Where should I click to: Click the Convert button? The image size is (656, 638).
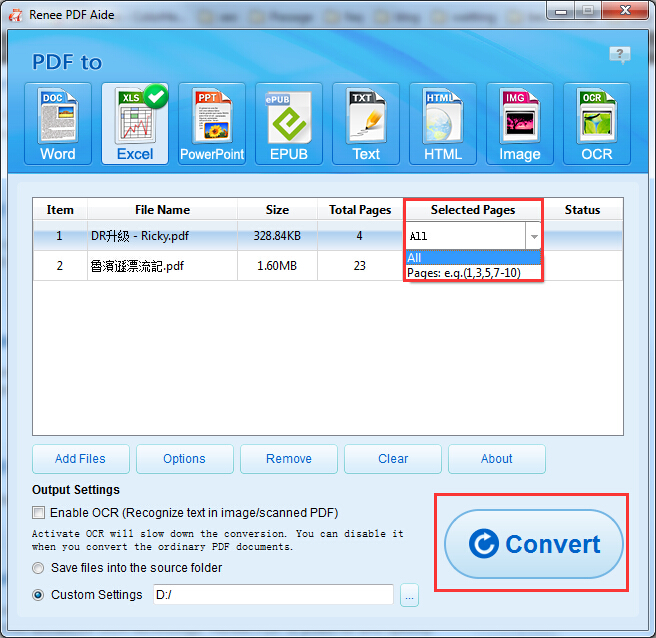tap(534, 544)
